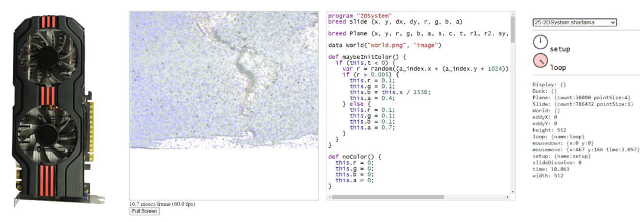This screenshot has width=644, height=222.
Task: Click the horizontal scrollbar's right arrow
Action: click(506, 197)
